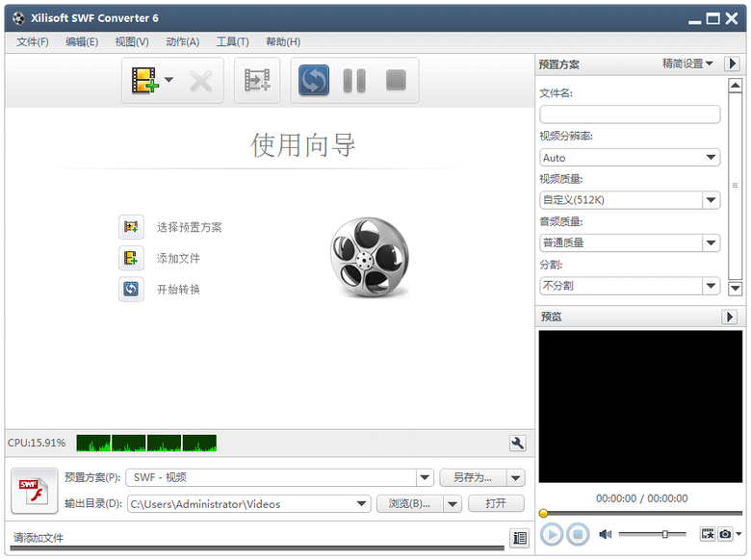
Task: Click the 选择预置方案 wizard icon
Action: coord(131,227)
